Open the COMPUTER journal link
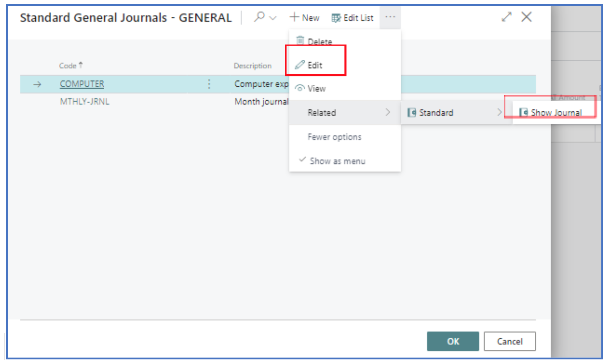 coord(82,84)
